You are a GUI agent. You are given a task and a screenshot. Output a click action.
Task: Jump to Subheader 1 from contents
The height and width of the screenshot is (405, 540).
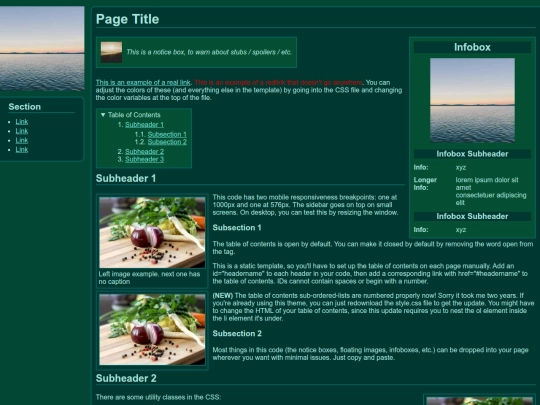click(144, 125)
